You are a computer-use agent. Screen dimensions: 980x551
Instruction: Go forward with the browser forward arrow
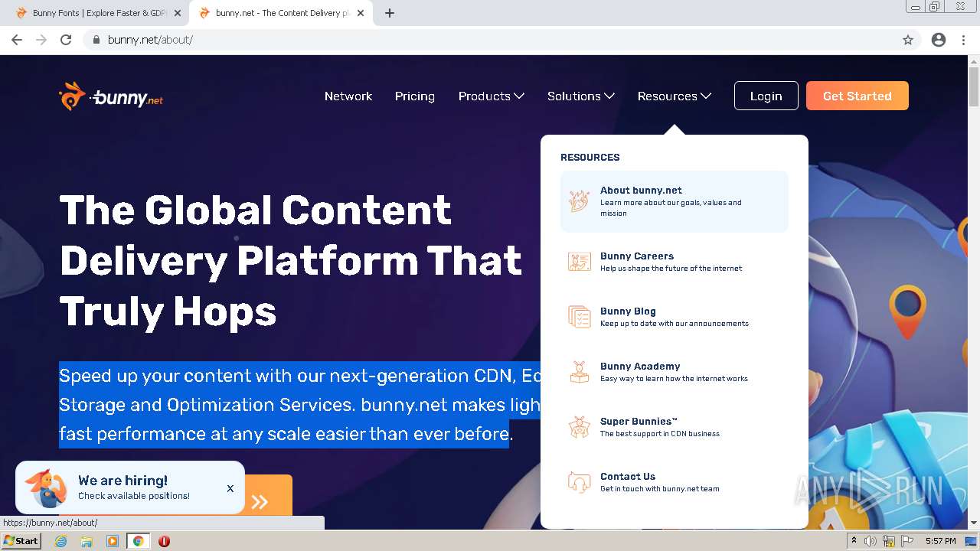click(x=41, y=40)
